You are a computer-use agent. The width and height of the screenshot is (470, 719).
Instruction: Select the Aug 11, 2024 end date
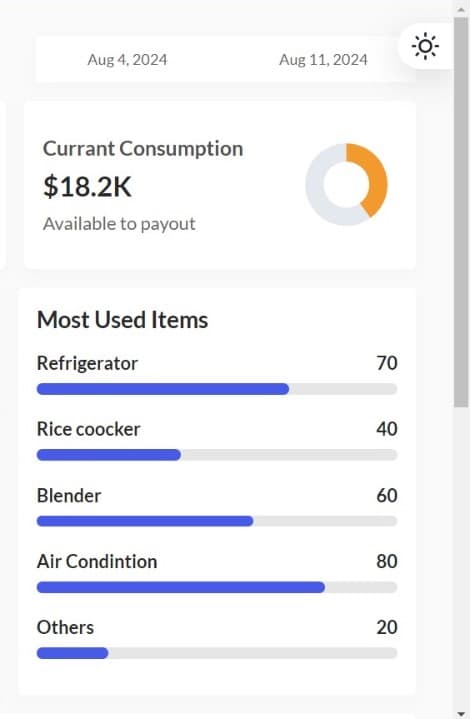coord(323,60)
